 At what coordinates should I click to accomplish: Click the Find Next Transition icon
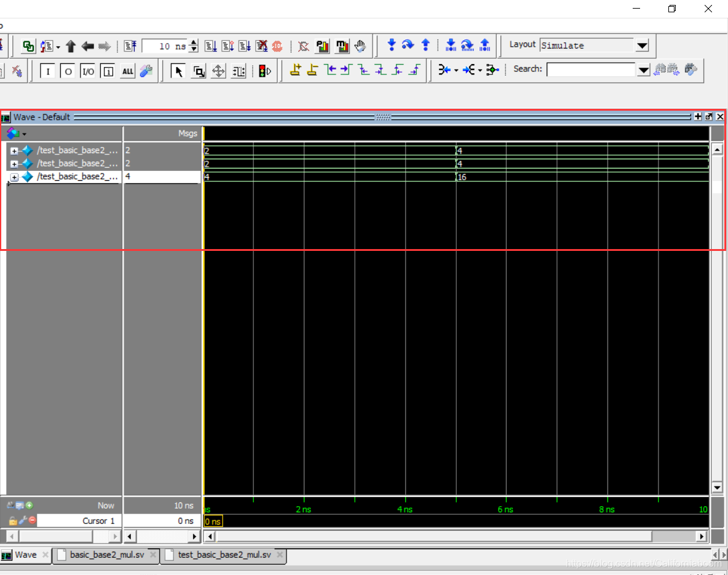(347, 70)
